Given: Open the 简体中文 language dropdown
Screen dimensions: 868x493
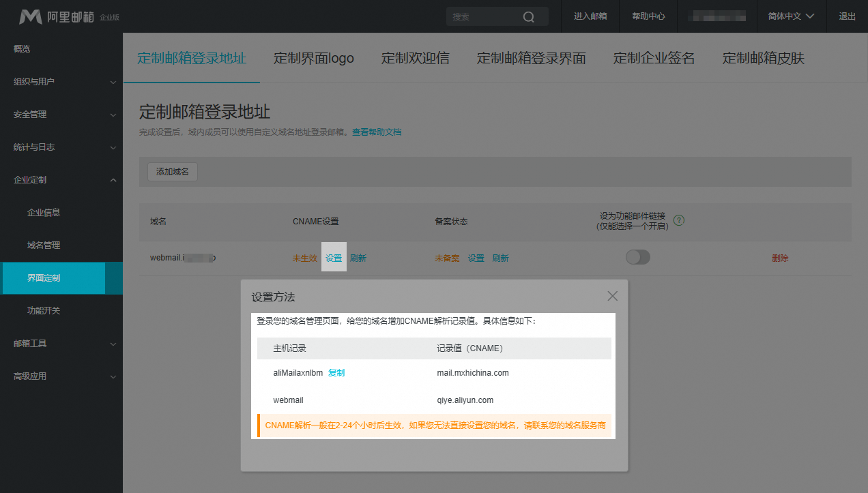Looking at the screenshot, I should [790, 16].
